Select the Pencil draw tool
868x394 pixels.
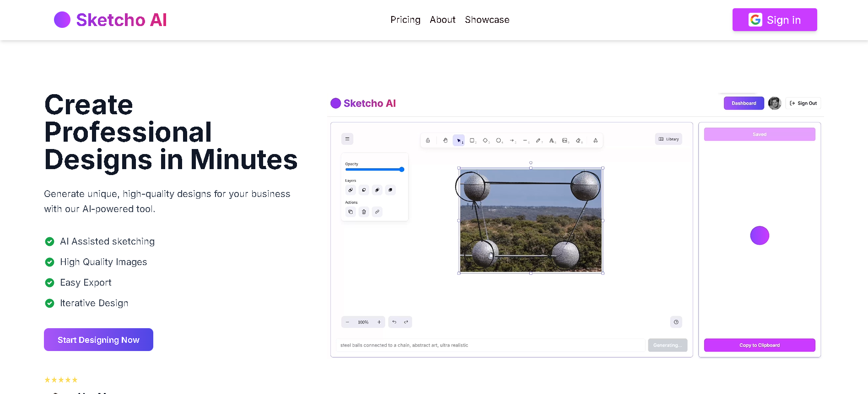tap(539, 140)
